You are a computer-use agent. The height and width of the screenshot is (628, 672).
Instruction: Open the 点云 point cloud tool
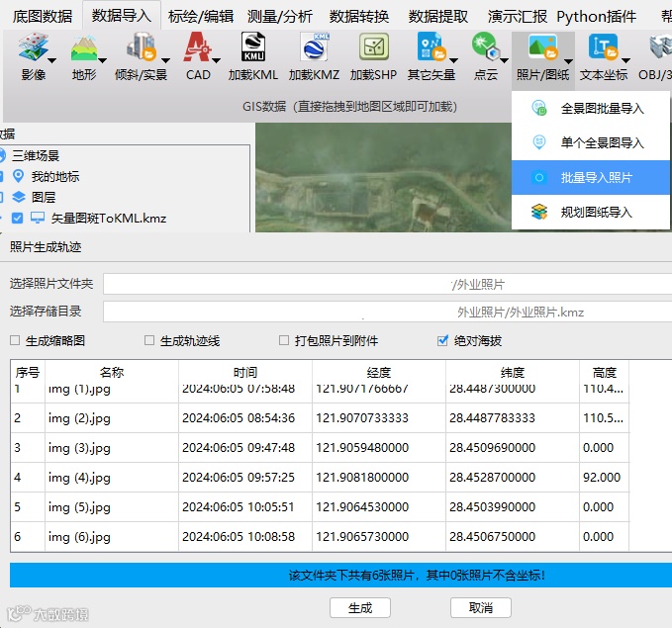pyautogui.click(x=486, y=57)
